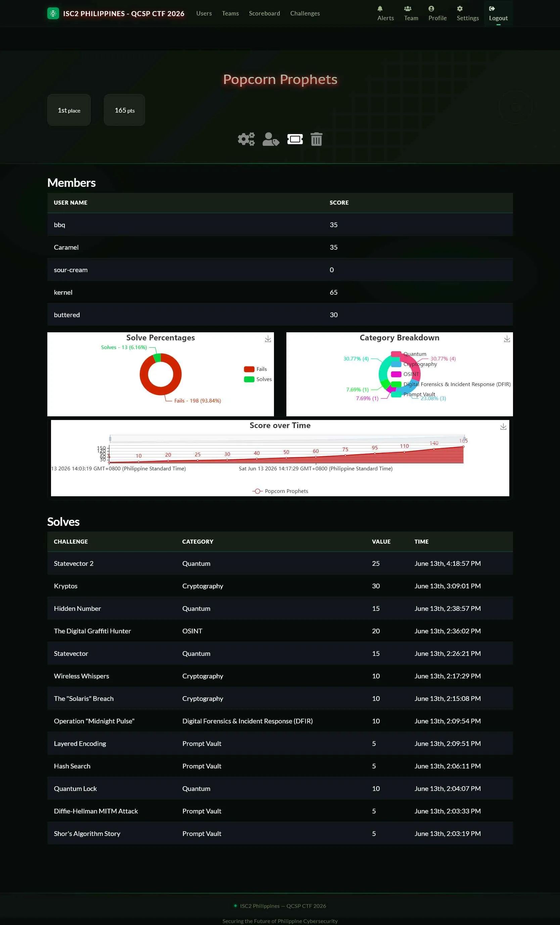Open member buttered profile

click(67, 315)
